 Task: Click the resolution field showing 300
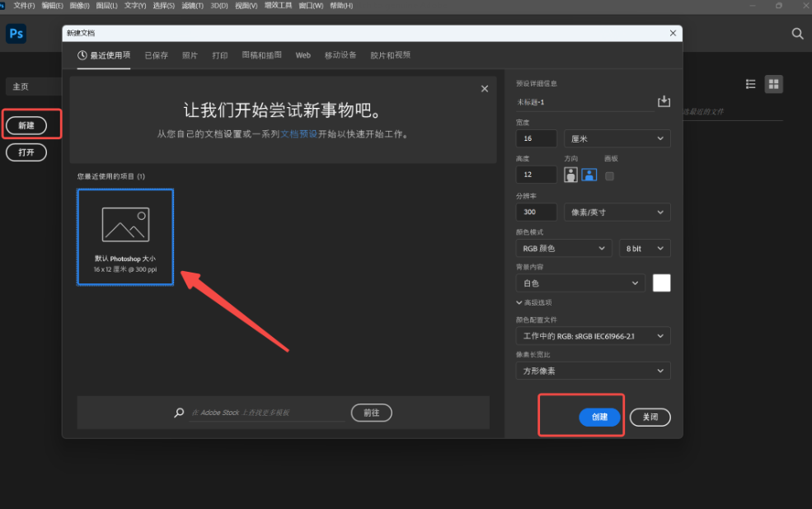pyautogui.click(x=536, y=212)
